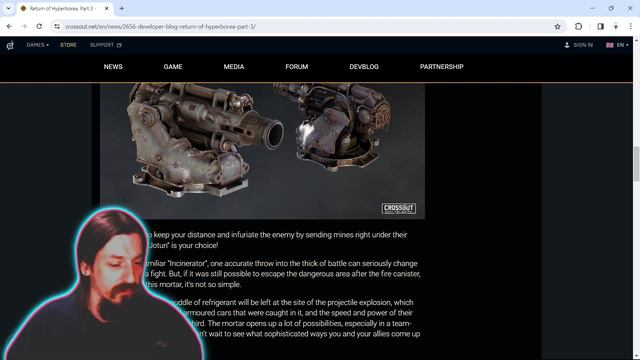This screenshot has height=360, width=640.
Task: Open the STORE link
Action: click(68, 45)
